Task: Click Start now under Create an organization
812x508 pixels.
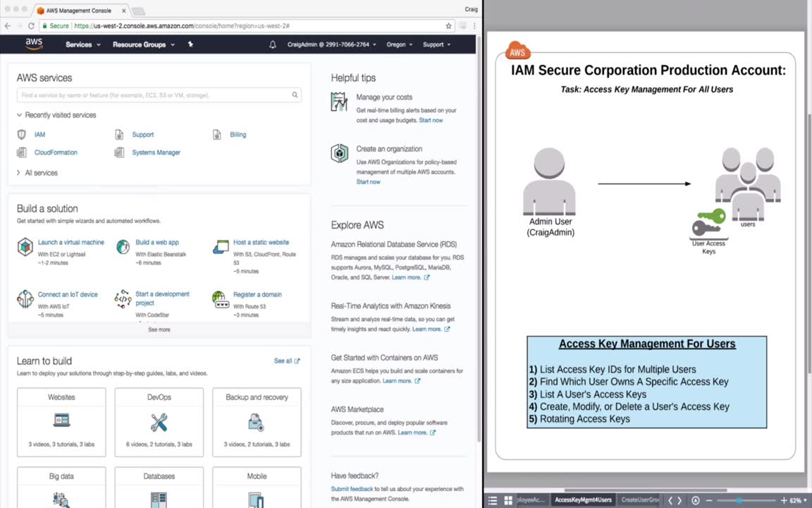Action: [368, 182]
